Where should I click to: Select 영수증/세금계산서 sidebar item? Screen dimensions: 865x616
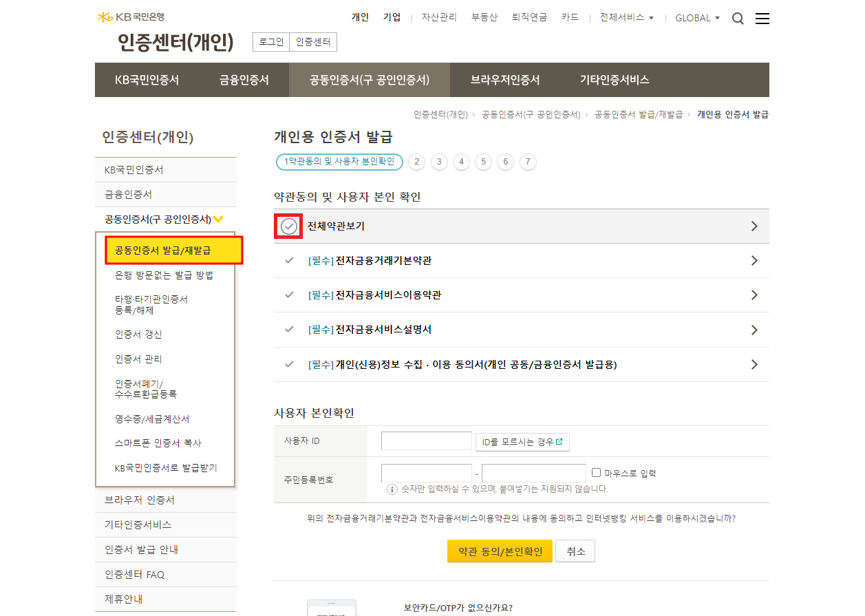152,418
